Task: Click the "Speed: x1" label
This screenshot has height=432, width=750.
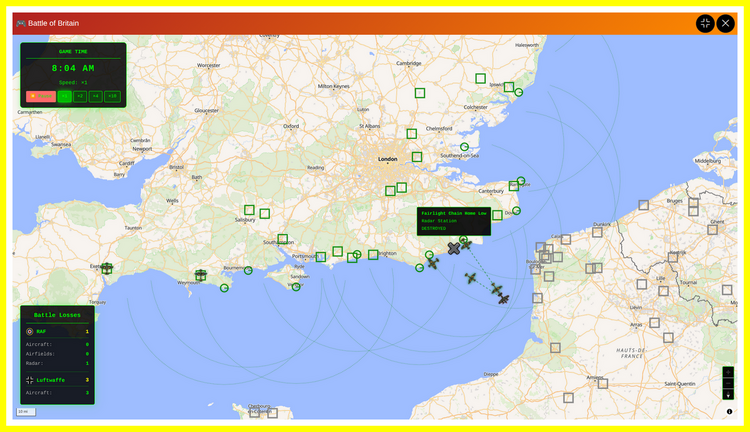Action: click(73, 83)
